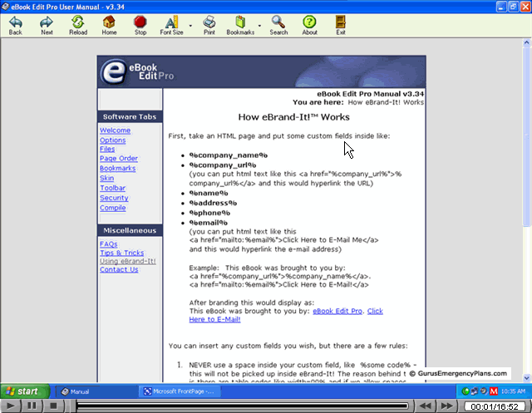Click the Next arrow icon
This screenshot has height=413, width=532.
pyautogui.click(x=47, y=26)
